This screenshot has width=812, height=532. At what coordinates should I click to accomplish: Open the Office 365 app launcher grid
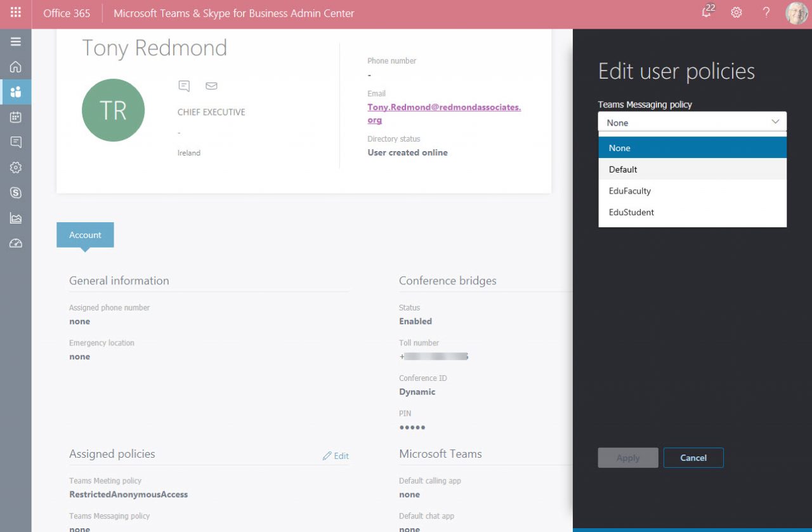click(16, 13)
